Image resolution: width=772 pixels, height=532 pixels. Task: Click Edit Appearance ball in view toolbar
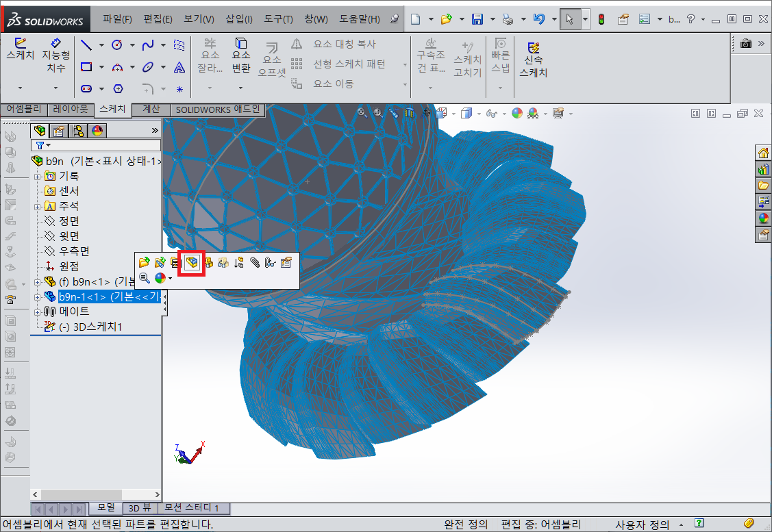517,114
